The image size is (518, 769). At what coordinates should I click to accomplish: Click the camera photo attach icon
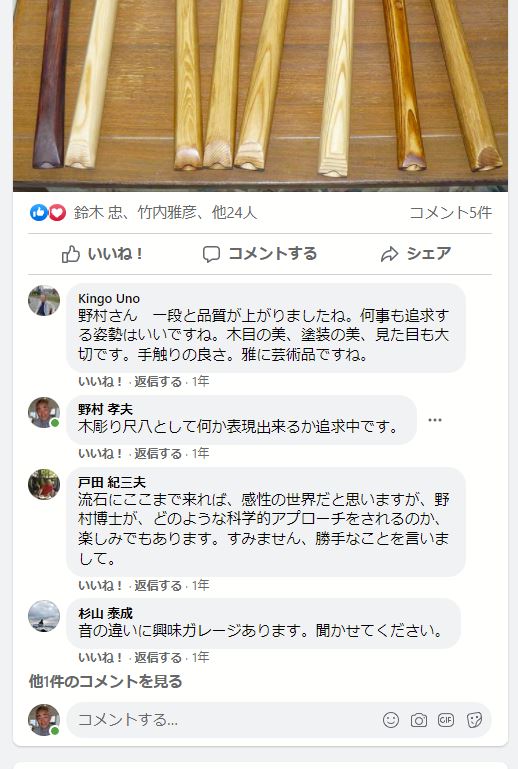pyautogui.click(x=418, y=720)
